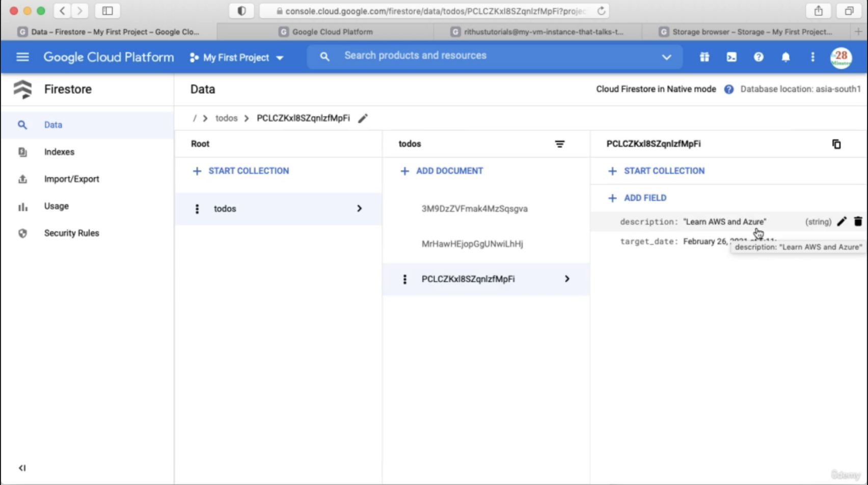Expand todos collection chevron
The image size is (868, 485).
[x=359, y=208]
